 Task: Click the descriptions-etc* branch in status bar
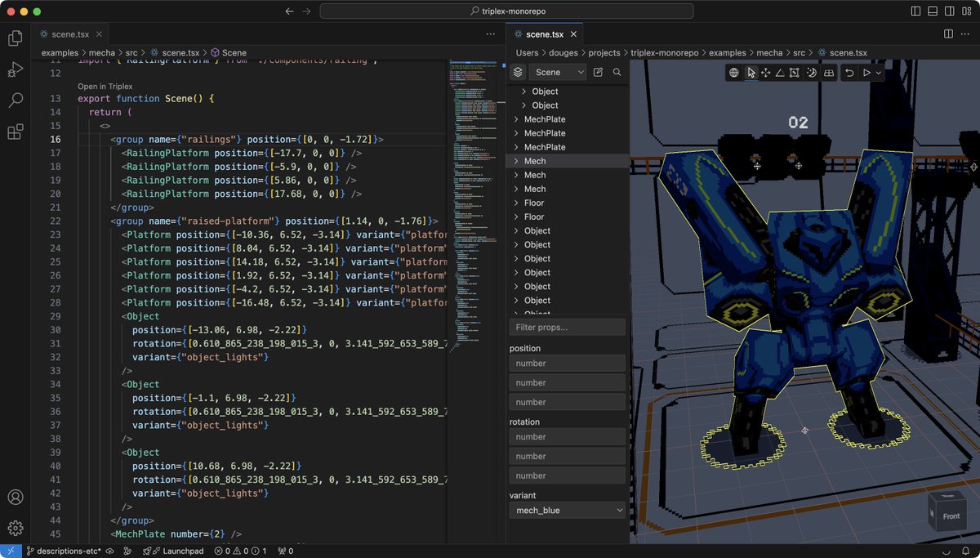65,551
